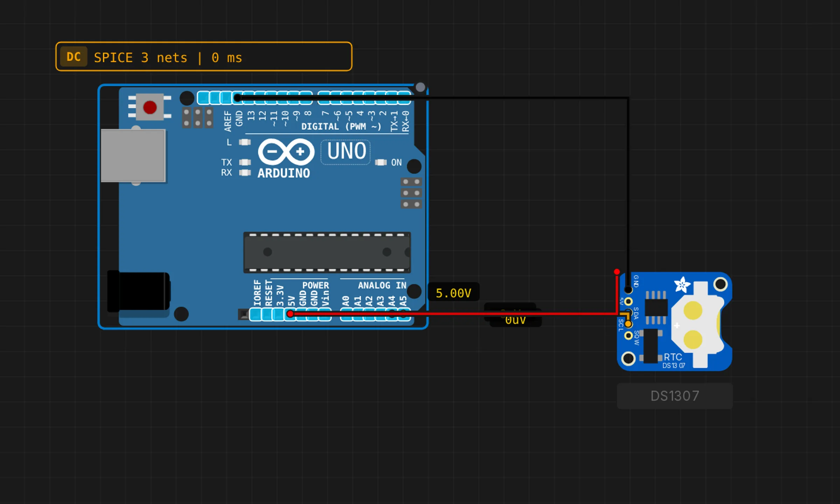Click the Arduino infinity logo

pyautogui.click(x=286, y=152)
